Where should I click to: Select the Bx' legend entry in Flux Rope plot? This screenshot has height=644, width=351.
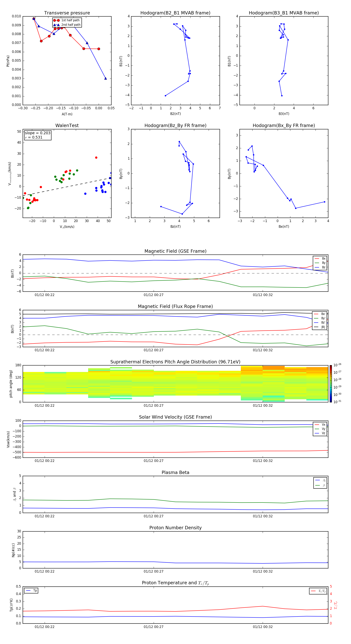click(320, 314)
